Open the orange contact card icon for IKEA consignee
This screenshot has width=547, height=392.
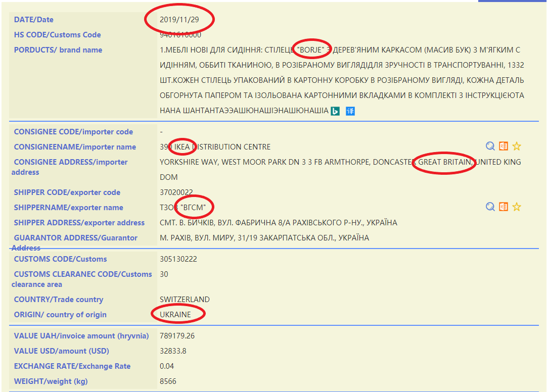[x=504, y=146]
